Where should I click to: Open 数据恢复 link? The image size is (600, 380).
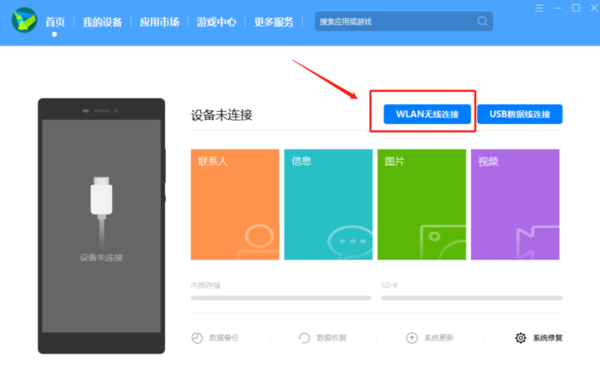click(x=331, y=338)
